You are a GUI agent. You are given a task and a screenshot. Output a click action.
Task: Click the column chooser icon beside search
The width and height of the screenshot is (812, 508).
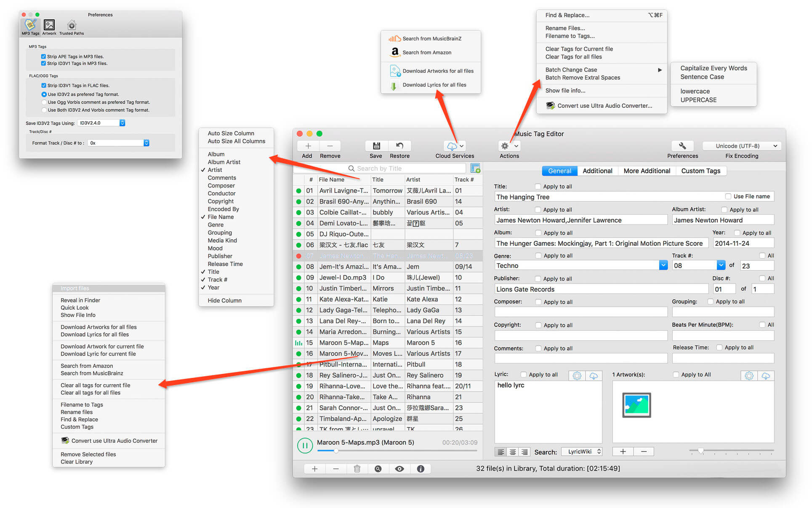coord(475,168)
